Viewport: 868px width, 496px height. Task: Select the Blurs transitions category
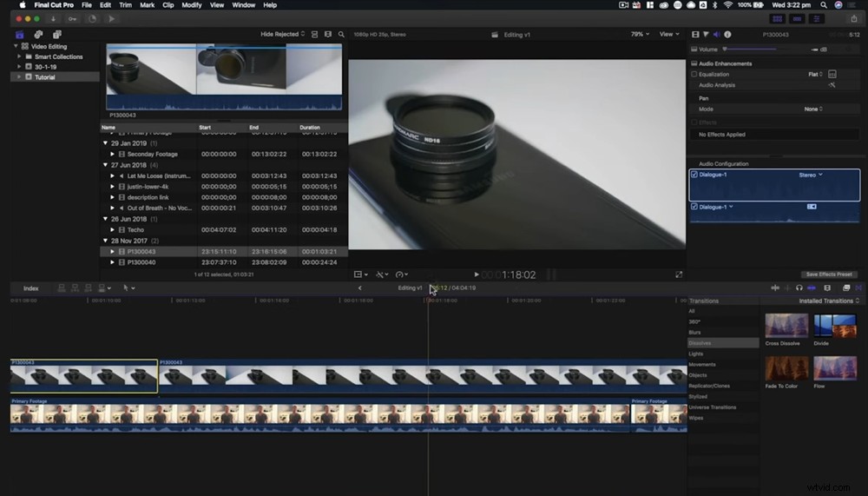coord(694,333)
